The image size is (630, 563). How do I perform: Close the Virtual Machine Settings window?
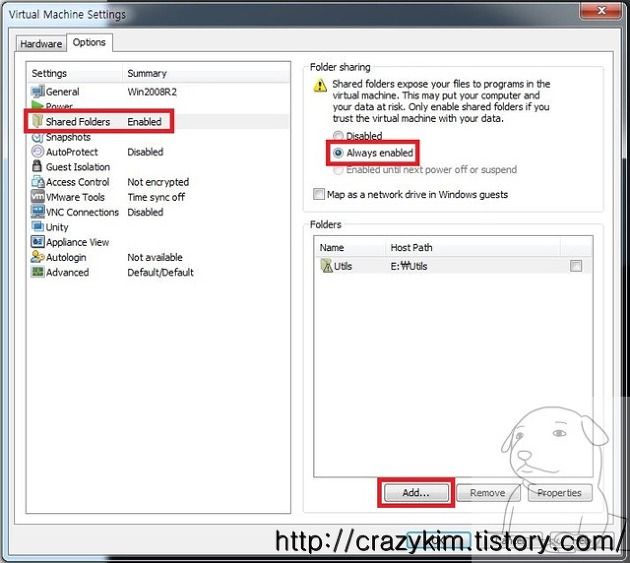pos(601,10)
